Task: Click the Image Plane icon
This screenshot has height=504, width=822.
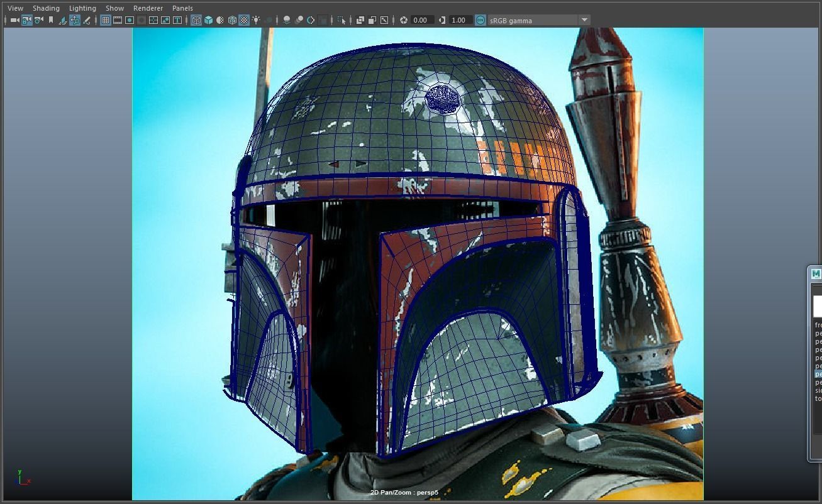Action: point(63,20)
